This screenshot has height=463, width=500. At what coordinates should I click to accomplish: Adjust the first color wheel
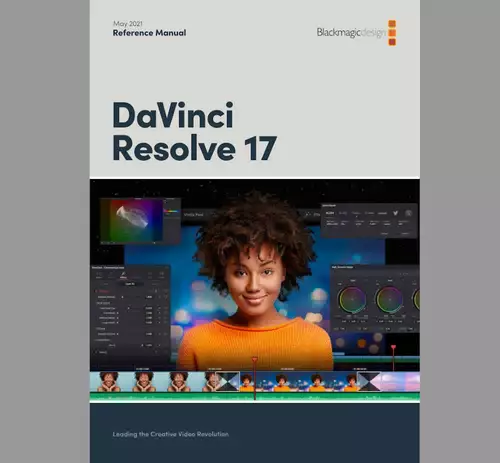352,299
